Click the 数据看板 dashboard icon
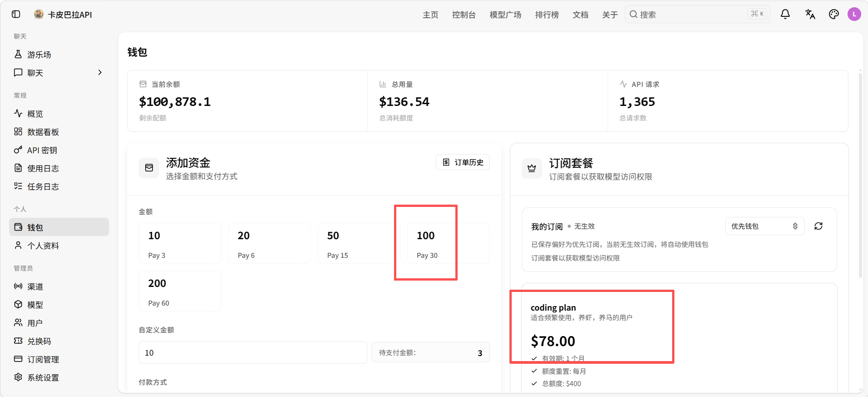This screenshot has height=397, width=868. point(18,131)
